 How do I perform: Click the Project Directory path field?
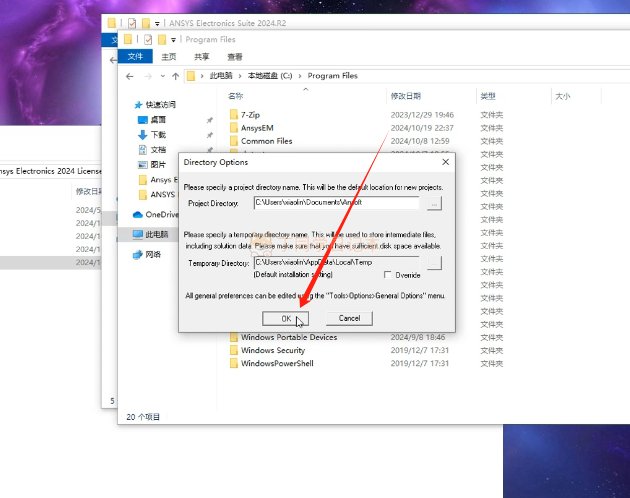click(335, 203)
